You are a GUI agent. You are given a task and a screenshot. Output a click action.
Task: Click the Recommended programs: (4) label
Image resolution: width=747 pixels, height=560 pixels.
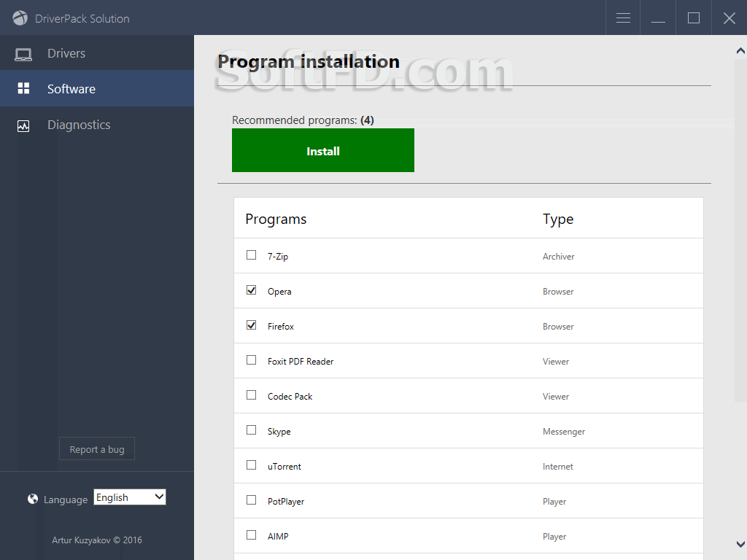(x=303, y=120)
